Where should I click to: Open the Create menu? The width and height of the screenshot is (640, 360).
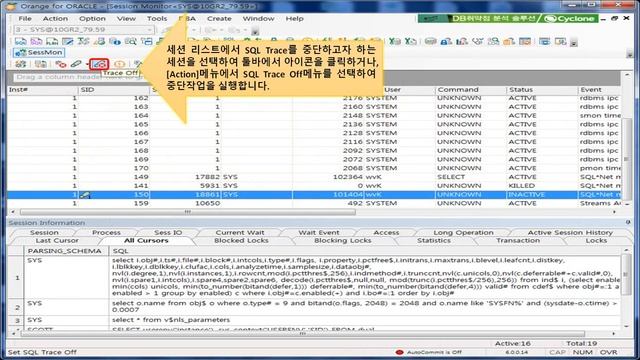point(219,18)
